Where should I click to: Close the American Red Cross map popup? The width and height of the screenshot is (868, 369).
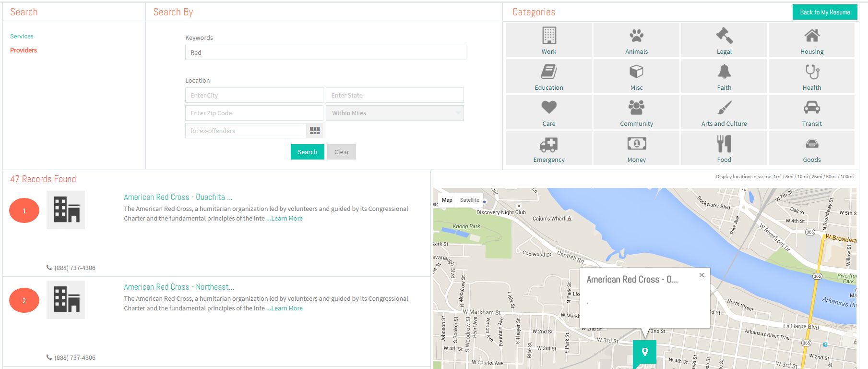coord(702,275)
